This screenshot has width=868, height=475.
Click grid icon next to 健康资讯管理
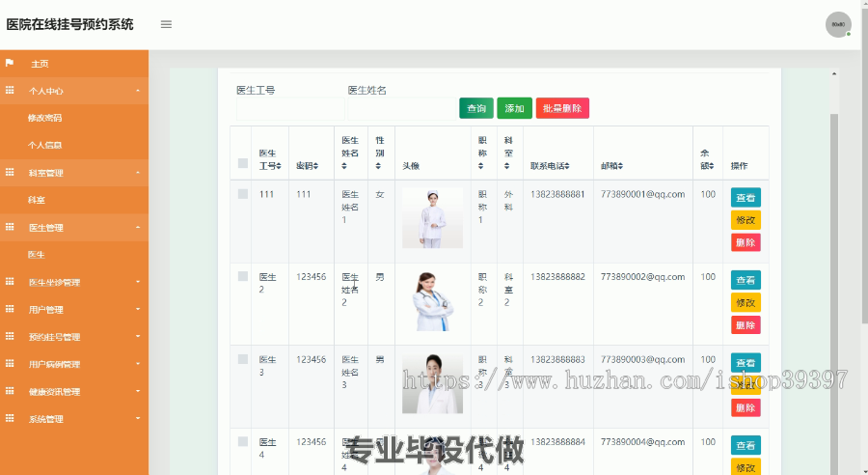pyautogui.click(x=10, y=391)
